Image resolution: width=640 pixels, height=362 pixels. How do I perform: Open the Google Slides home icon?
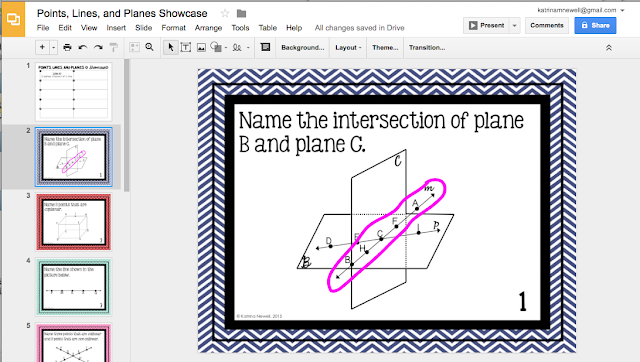point(13,19)
